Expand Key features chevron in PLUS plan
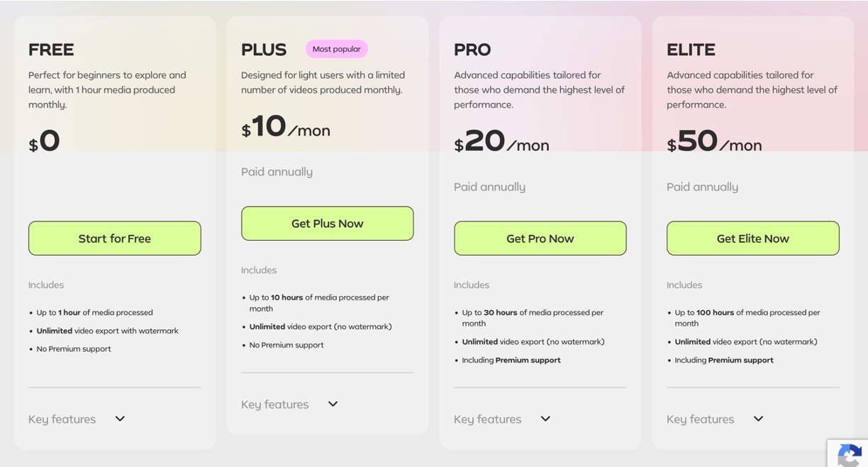Image resolution: width=868 pixels, height=467 pixels. pos(333,404)
